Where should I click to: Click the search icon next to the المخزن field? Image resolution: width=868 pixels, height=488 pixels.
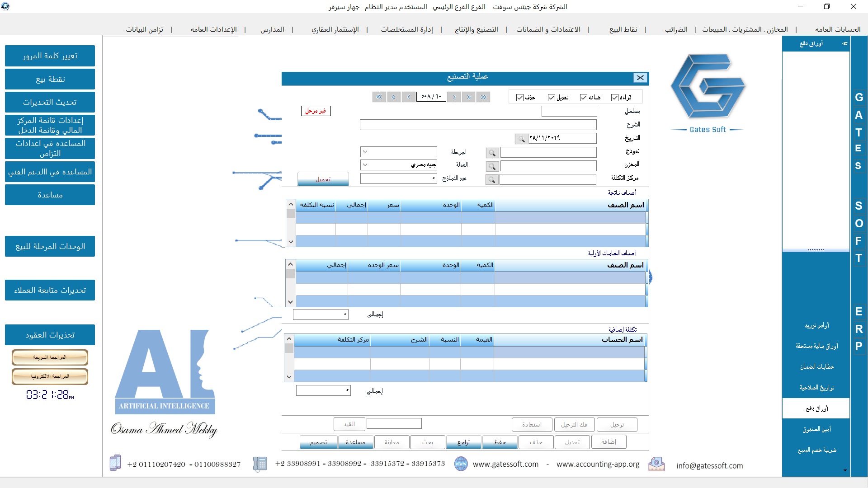tap(492, 167)
